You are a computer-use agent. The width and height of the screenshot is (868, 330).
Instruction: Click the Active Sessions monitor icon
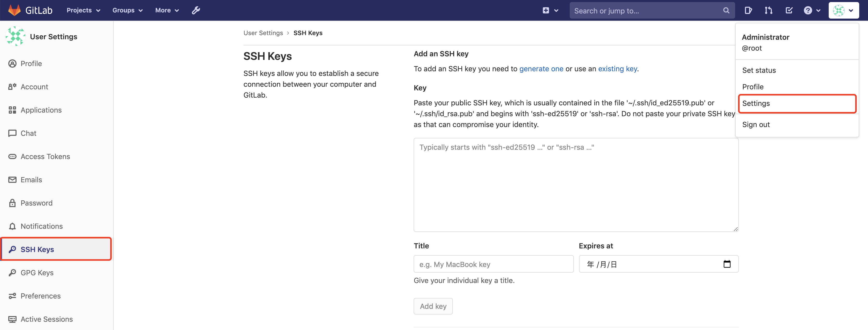[12, 319]
